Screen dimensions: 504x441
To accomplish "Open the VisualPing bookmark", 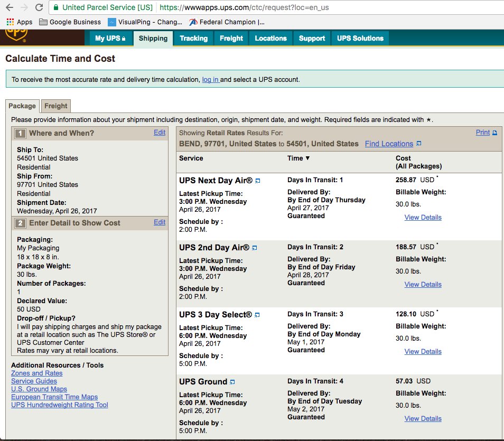I will [x=145, y=22].
